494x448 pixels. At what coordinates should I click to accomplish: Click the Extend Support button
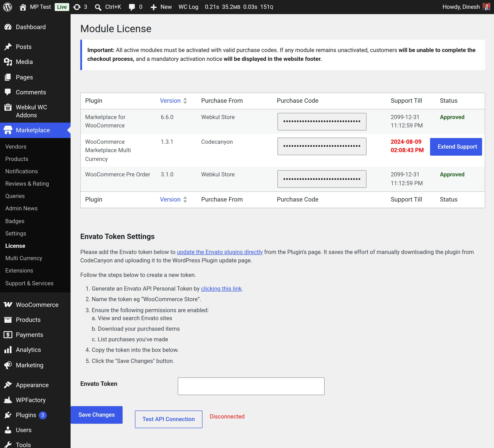(456, 147)
